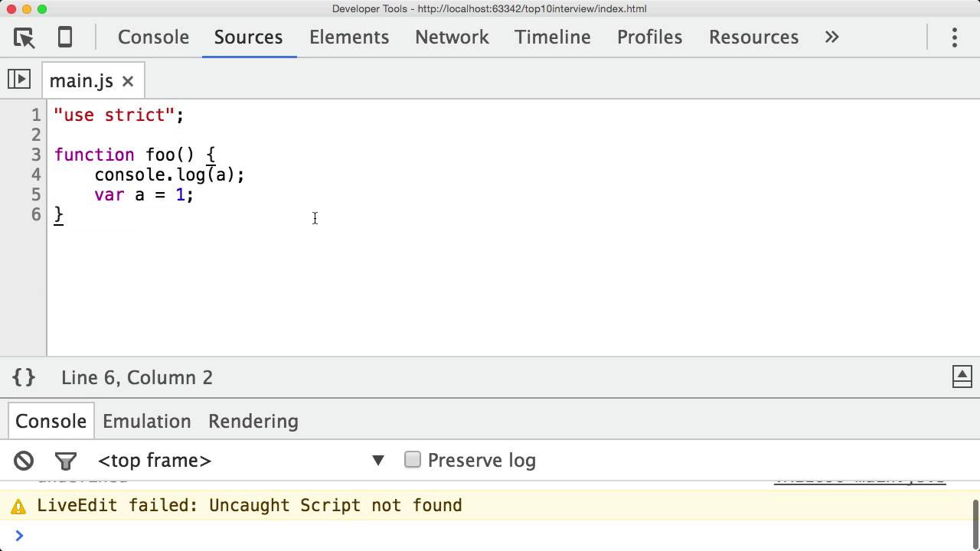This screenshot has width=980, height=551.
Task: Enable the Preserve log checkbox
Action: [x=413, y=460]
